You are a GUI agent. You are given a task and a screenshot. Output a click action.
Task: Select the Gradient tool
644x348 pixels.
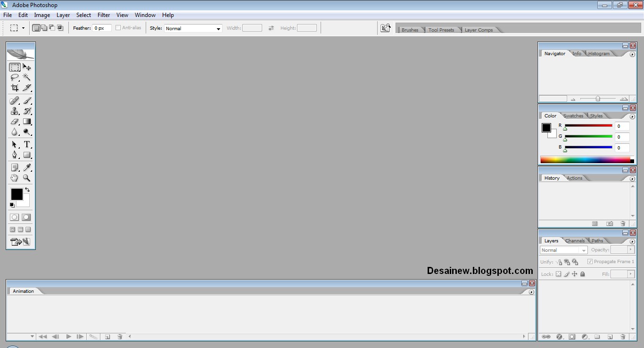27,121
